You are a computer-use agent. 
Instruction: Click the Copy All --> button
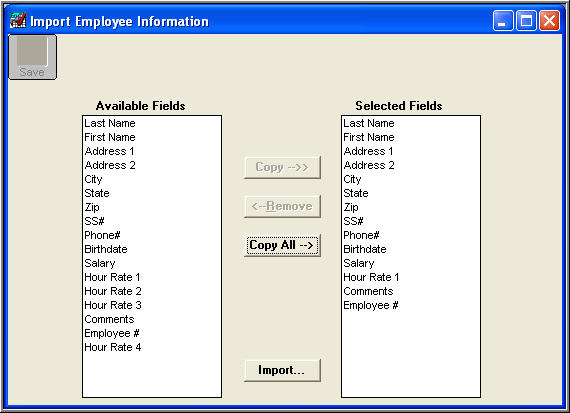click(282, 245)
